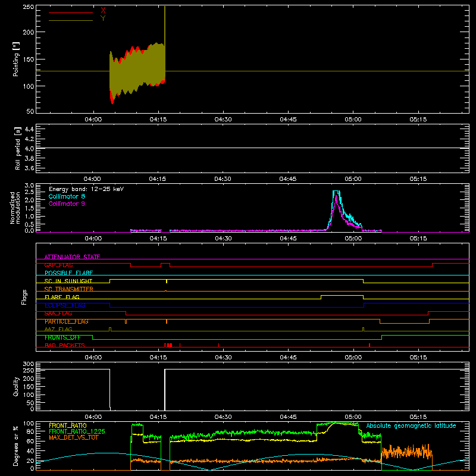The height and width of the screenshot is (476, 476).
Task: Click the FLARE_FLAG label
Action: pos(62,297)
